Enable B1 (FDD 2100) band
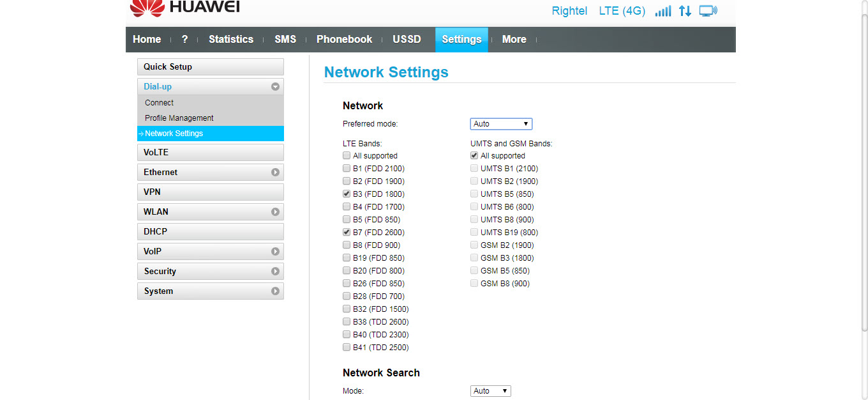 click(347, 169)
